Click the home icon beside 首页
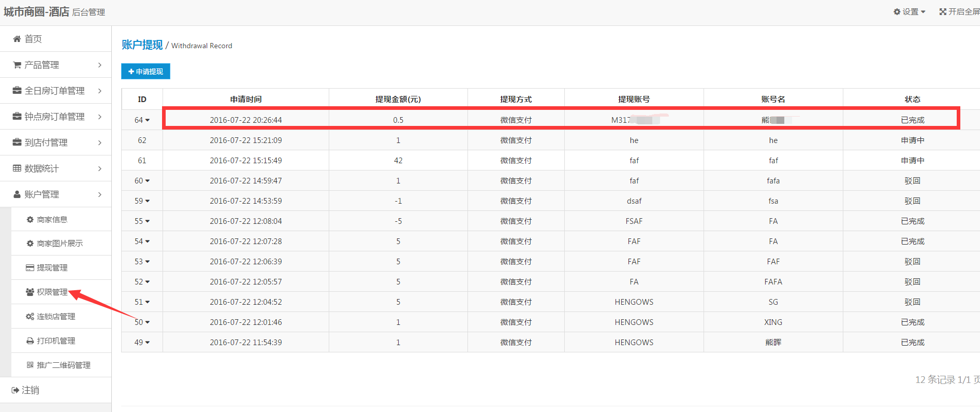Viewport: 980px width, 412px height. pyautogui.click(x=17, y=39)
